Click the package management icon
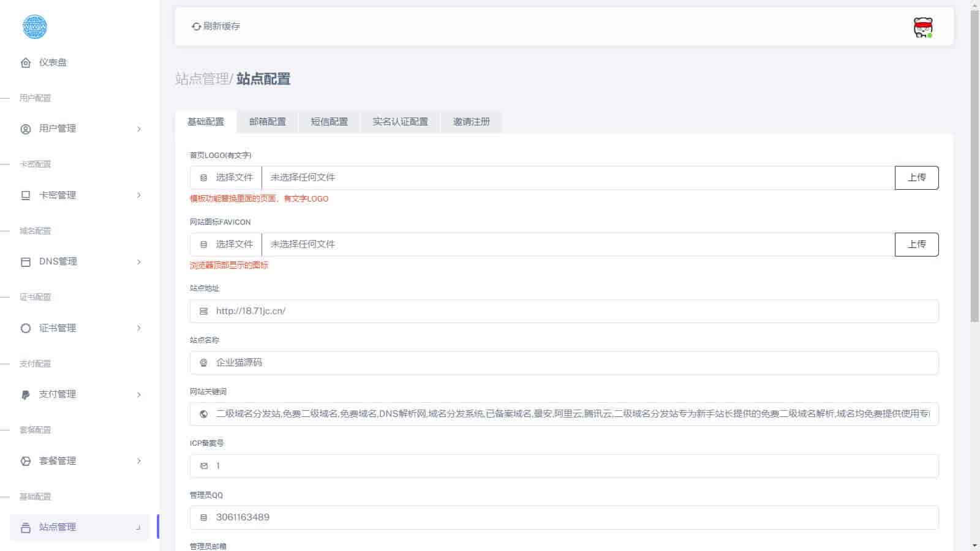 tap(26, 461)
